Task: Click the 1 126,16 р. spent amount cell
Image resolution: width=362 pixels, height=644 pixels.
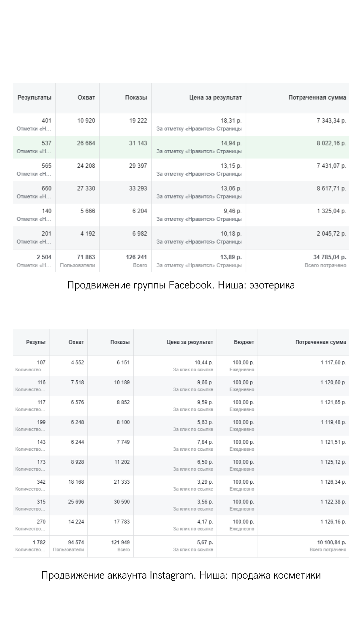Action: (x=333, y=522)
